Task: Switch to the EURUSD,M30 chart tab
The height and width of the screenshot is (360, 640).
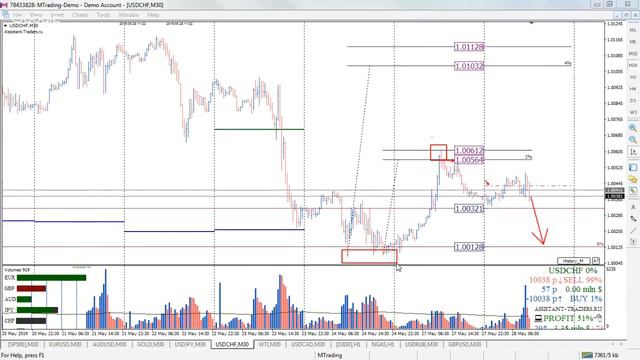Action: coord(65,344)
